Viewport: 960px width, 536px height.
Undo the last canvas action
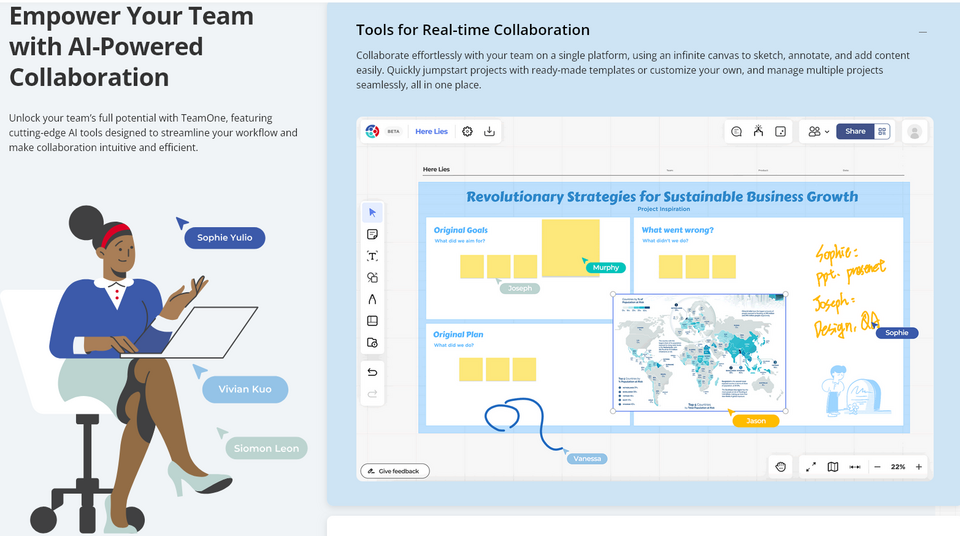pos(372,372)
